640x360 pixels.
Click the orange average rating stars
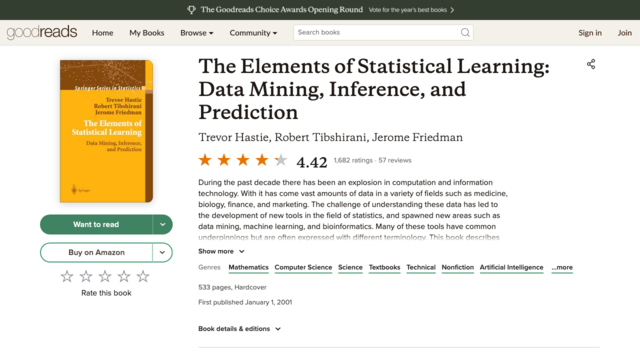click(x=243, y=160)
